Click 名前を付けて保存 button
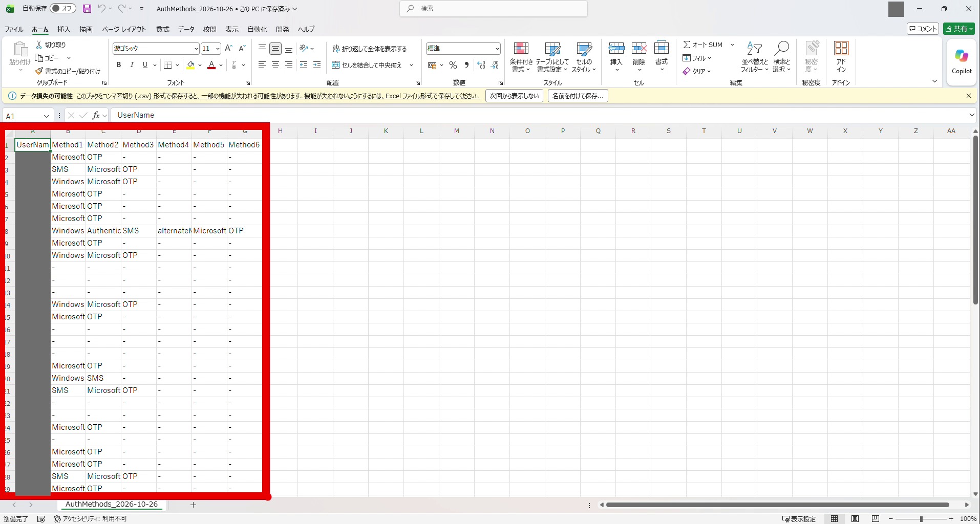This screenshot has width=980, height=524. tap(578, 96)
